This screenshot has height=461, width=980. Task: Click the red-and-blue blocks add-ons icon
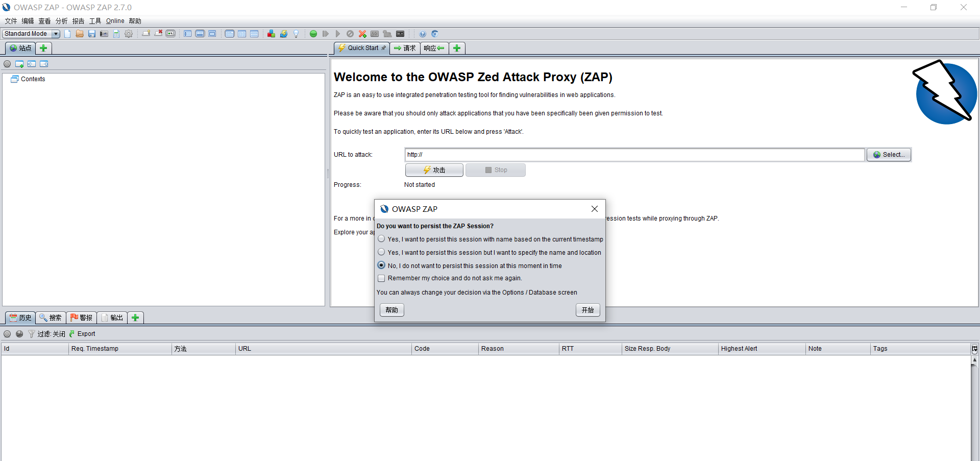(271, 34)
